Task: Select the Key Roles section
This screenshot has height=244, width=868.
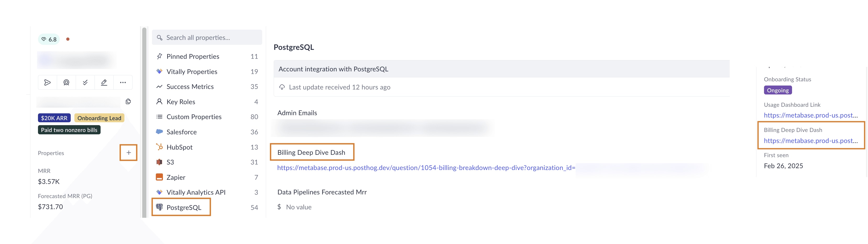Action: point(181,102)
